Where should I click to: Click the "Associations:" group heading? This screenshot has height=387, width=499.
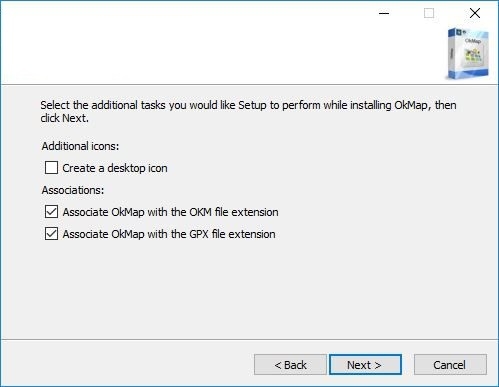(x=73, y=190)
